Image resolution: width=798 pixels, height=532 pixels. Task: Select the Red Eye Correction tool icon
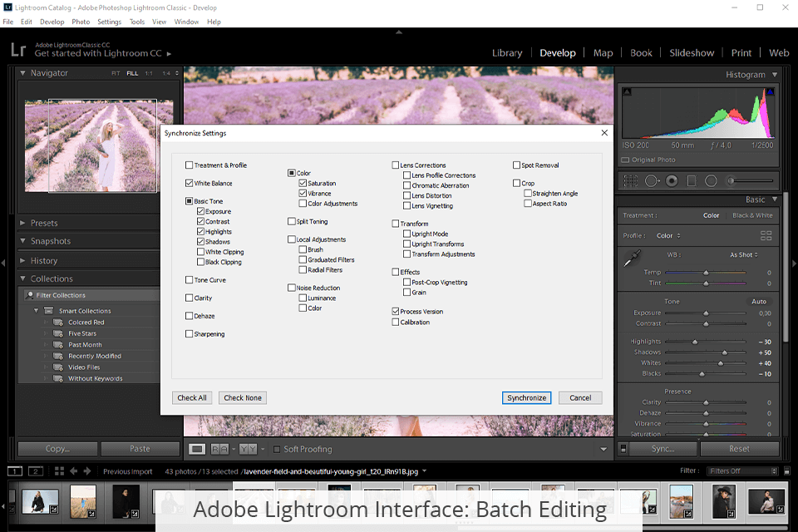672,180
